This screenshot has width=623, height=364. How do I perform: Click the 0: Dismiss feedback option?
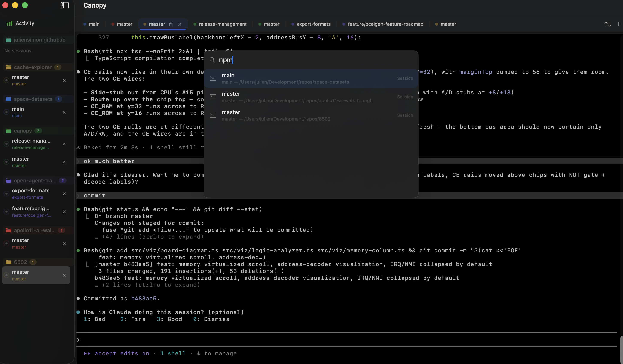pos(211,319)
